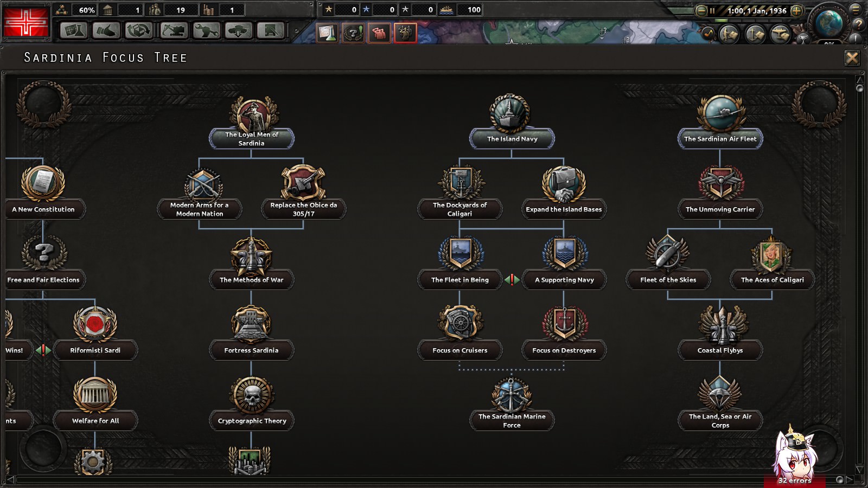Click the factory count indicator showing 1
The width and height of the screenshot is (868, 488).
222,10
